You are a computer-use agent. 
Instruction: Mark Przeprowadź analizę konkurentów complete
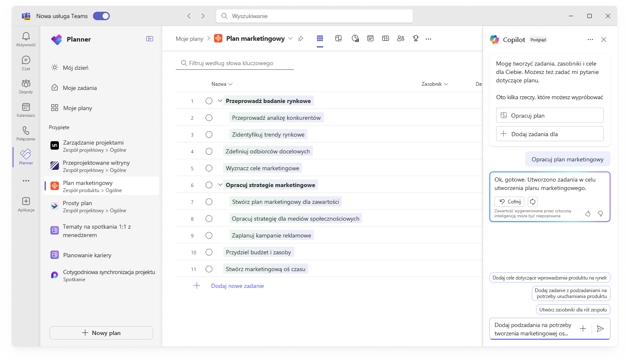[209, 118]
